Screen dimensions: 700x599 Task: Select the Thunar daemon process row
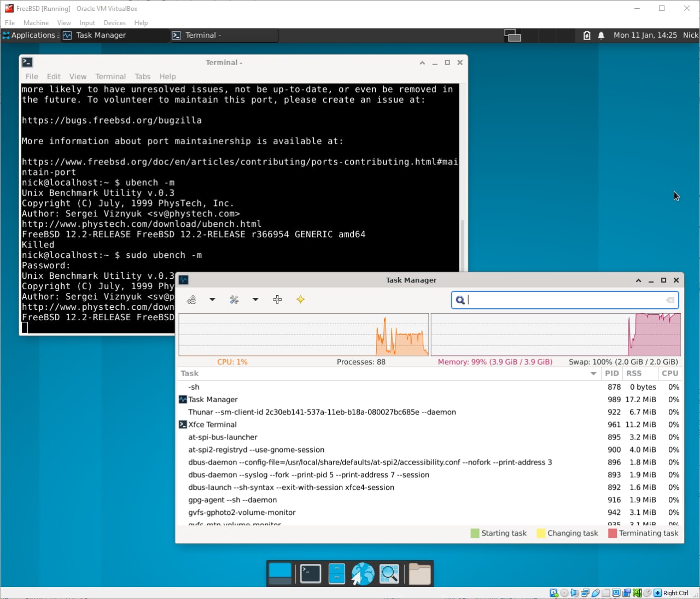click(x=429, y=412)
